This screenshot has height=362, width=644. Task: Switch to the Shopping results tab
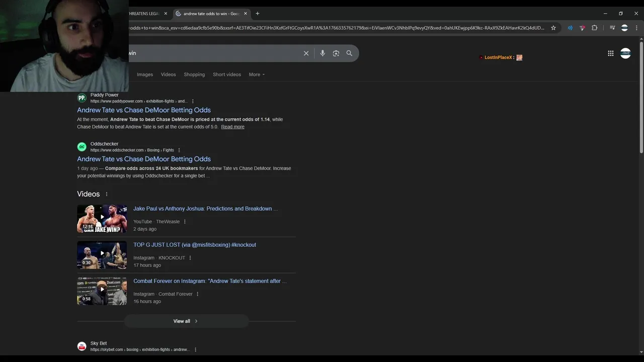click(194, 74)
